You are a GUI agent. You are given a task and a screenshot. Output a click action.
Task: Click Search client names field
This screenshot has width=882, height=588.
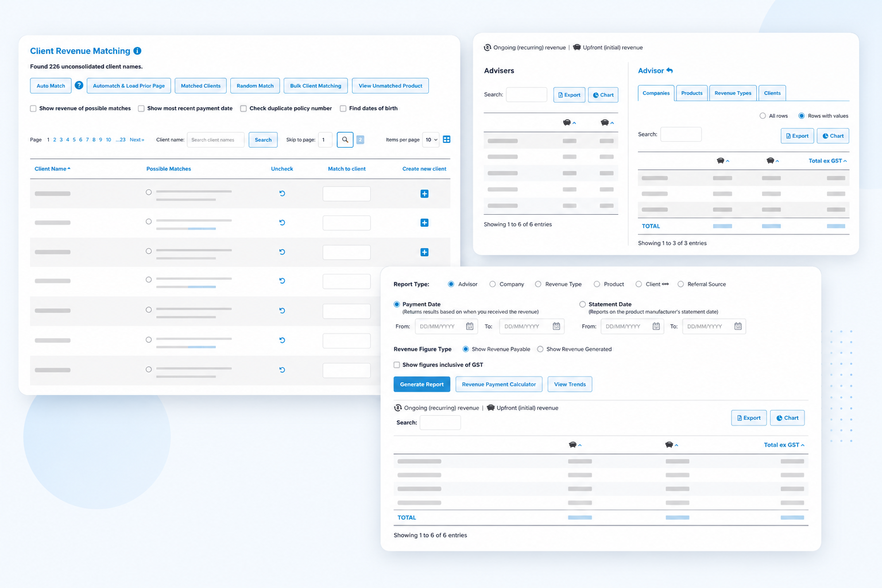[215, 140]
